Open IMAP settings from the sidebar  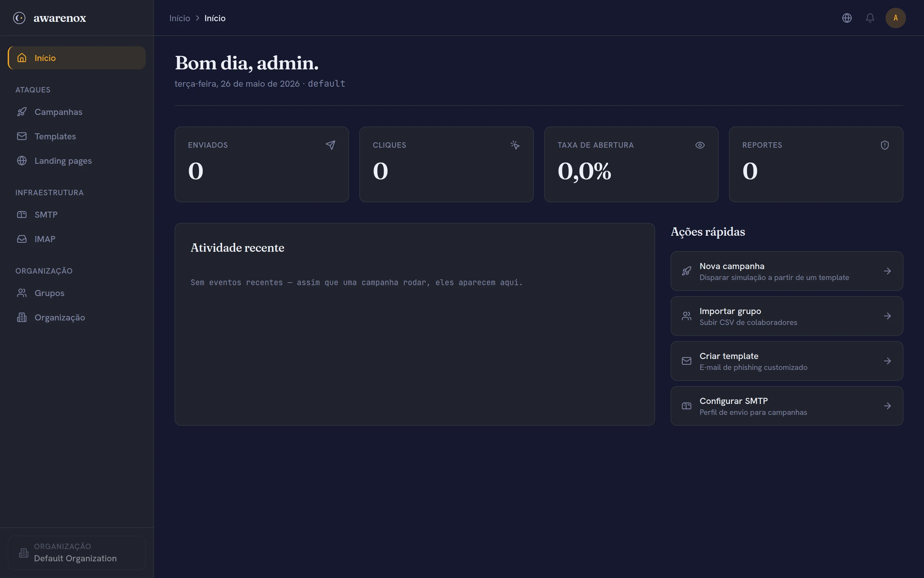(x=77, y=239)
